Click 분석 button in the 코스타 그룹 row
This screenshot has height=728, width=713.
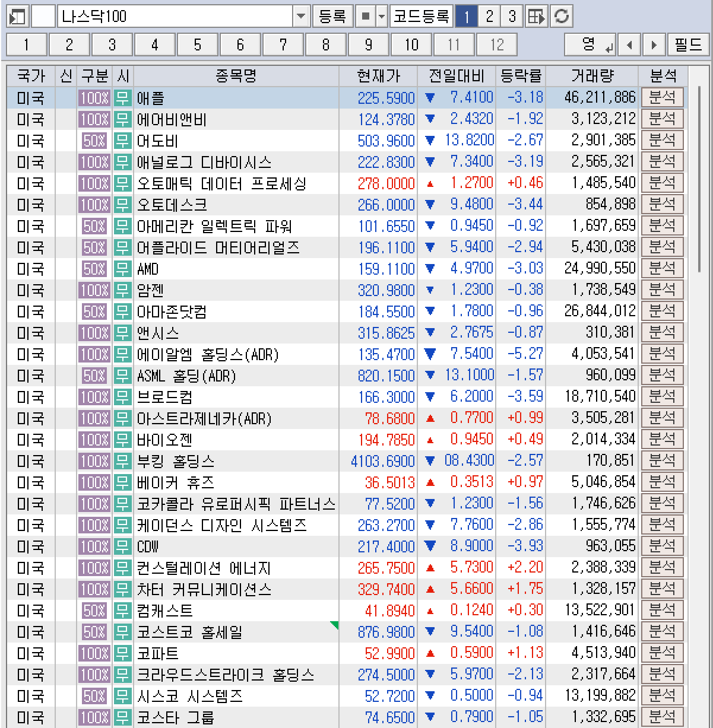(662, 717)
